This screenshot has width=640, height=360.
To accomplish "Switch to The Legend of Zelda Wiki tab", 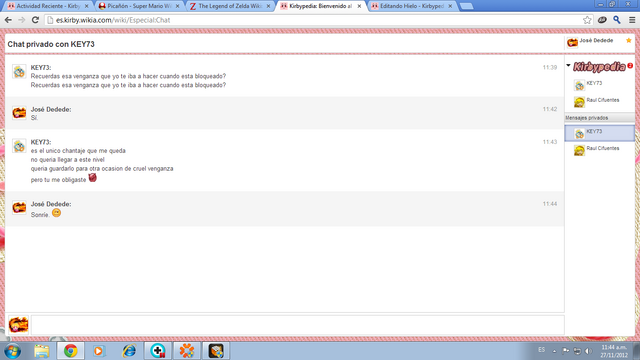I will (230, 6).
